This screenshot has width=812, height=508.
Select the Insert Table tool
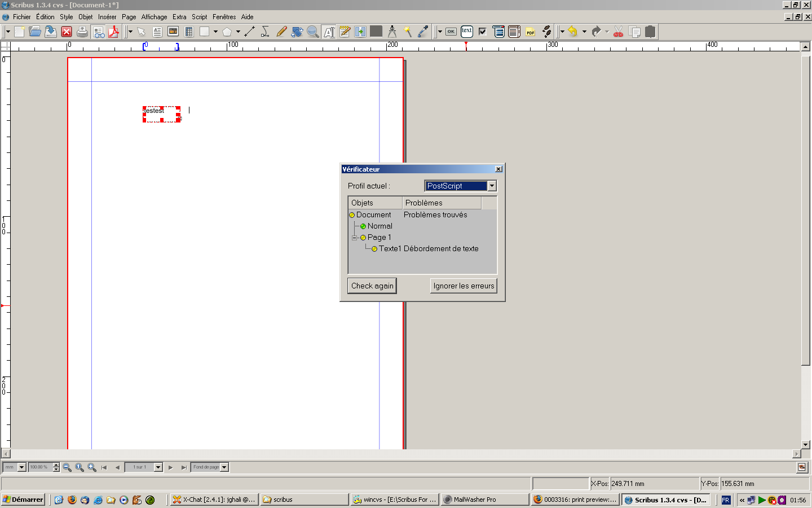click(189, 32)
